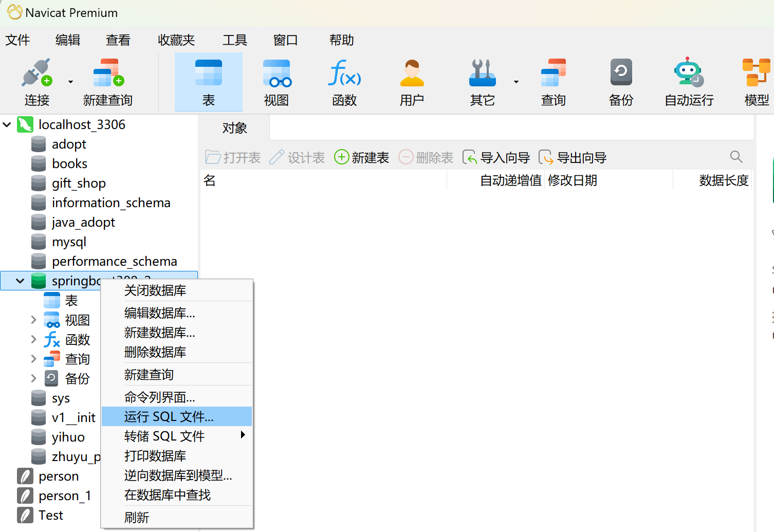The width and height of the screenshot is (774, 532).
Task: Click the 新建查询 toolbar icon
Action: [x=108, y=82]
